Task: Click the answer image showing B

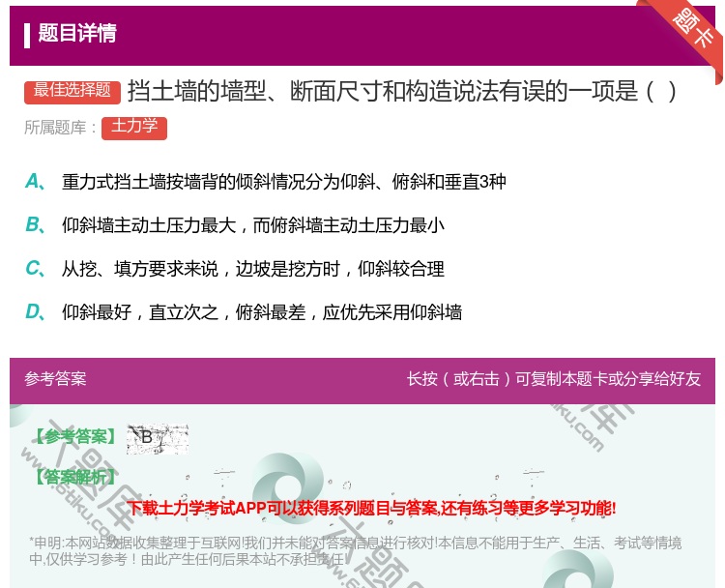Action: click(x=158, y=438)
